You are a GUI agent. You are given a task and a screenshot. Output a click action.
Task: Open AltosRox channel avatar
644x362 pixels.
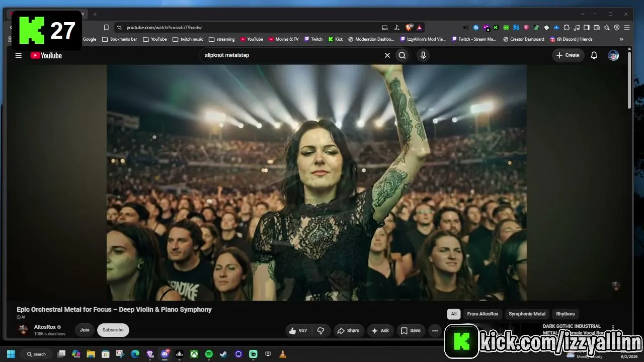tap(23, 330)
